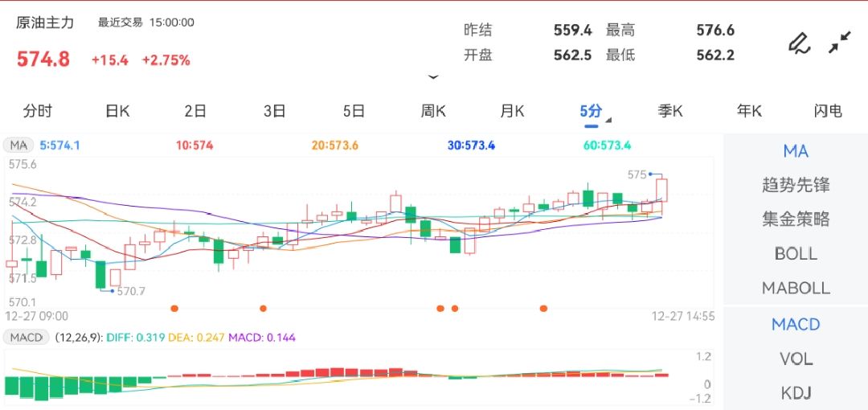Enable the MABOLL overlay indicator

(796, 288)
